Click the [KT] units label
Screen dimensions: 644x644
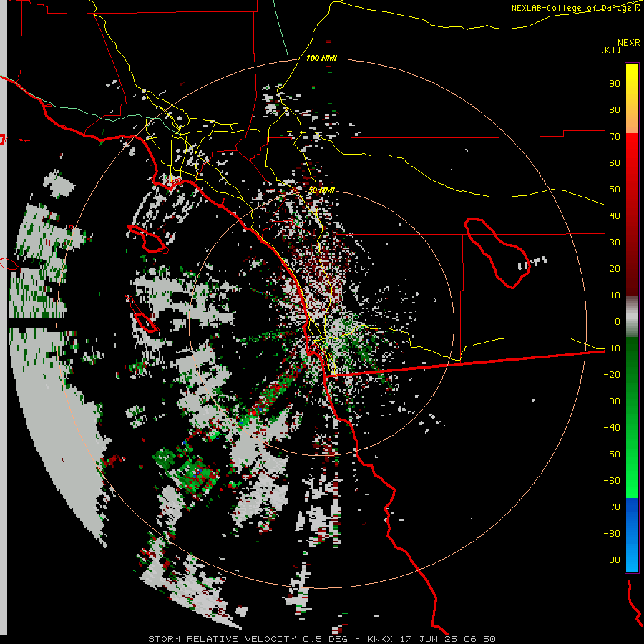[x=610, y=49]
